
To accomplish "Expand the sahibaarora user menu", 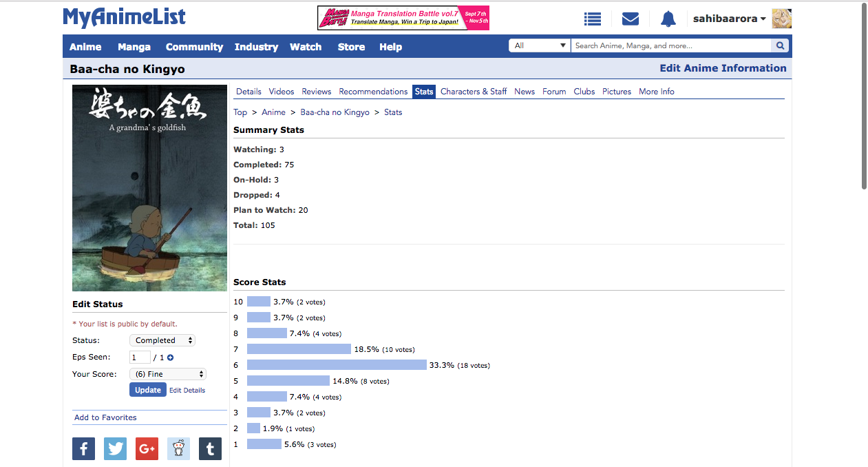I will (729, 19).
